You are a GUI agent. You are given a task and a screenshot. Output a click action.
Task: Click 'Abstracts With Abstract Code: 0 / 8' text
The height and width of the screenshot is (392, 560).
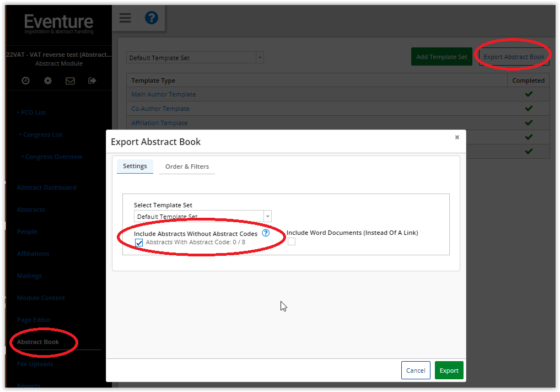click(195, 242)
